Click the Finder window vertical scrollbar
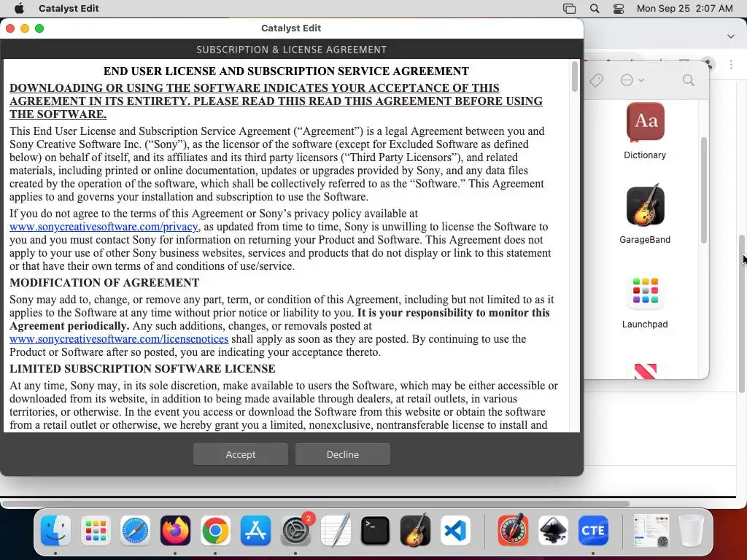747x560 pixels. pyautogui.click(x=704, y=190)
